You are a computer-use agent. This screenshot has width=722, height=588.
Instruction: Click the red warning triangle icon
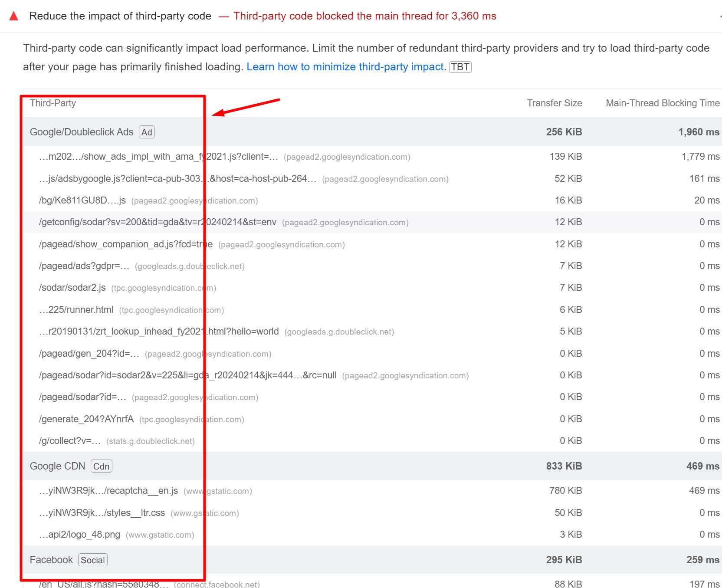tap(14, 16)
